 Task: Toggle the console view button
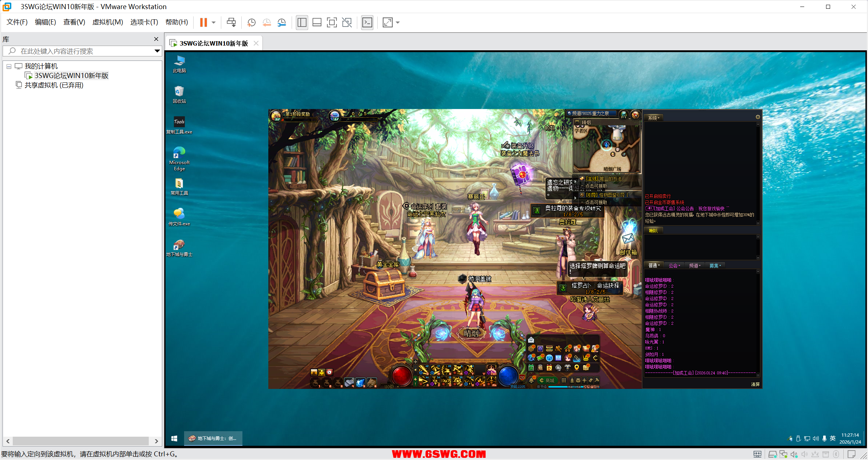point(367,23)
